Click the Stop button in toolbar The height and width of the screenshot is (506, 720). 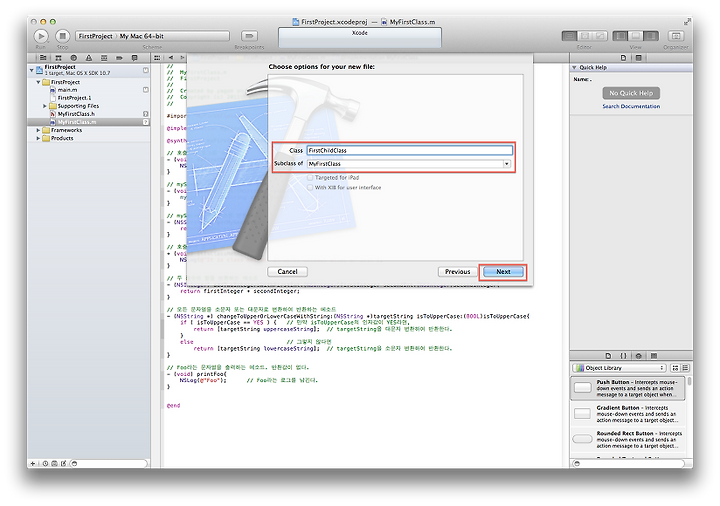click(62, 36)
